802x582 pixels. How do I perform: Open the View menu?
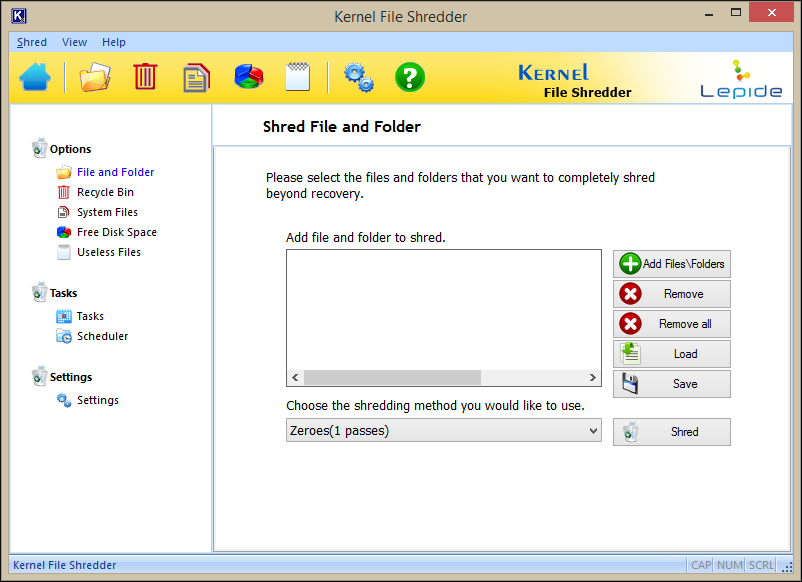[74, 42]
